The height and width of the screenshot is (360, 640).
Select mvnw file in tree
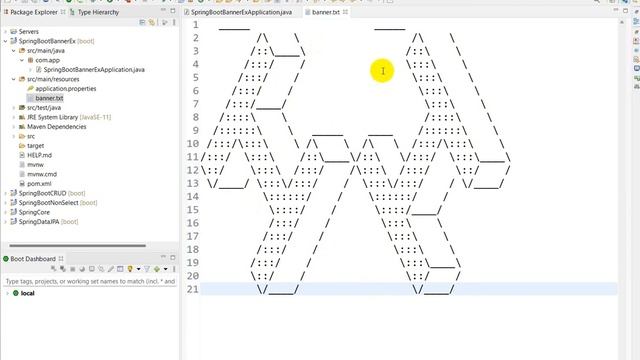(x=35, y=164)
